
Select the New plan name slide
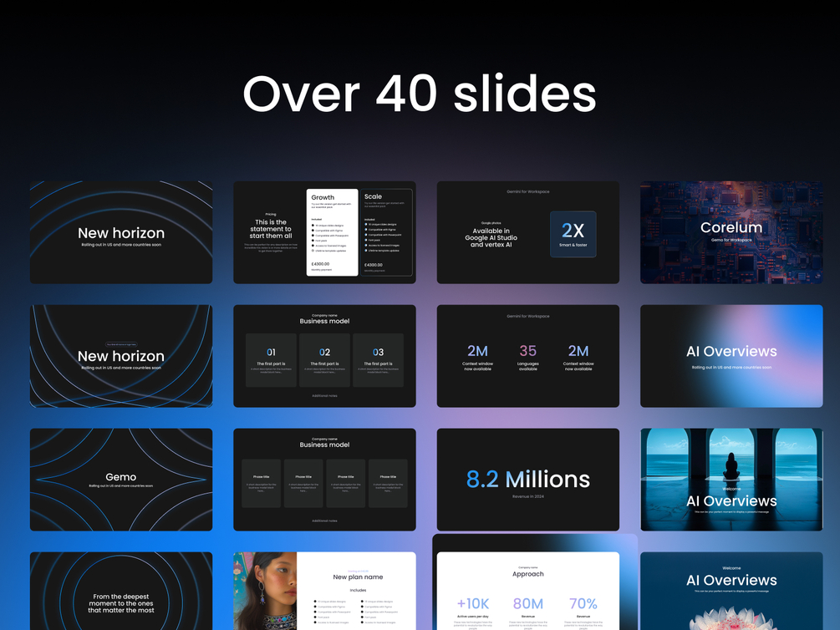[324, 591]
